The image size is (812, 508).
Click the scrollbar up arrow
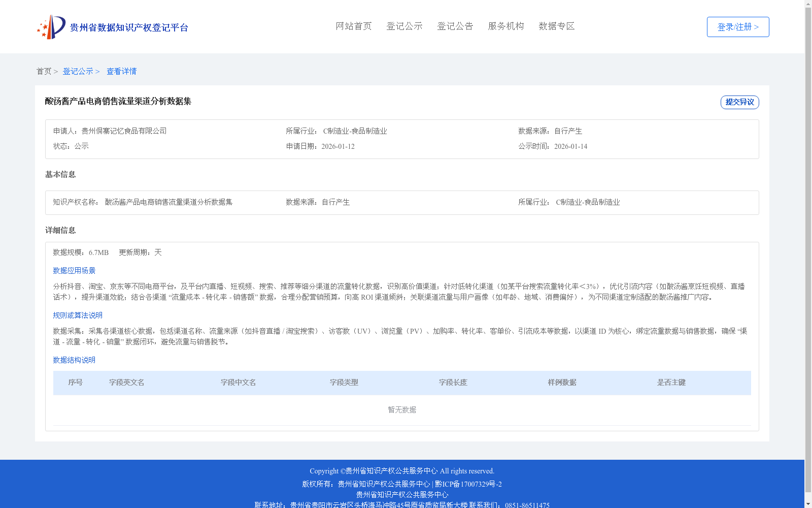808,4
